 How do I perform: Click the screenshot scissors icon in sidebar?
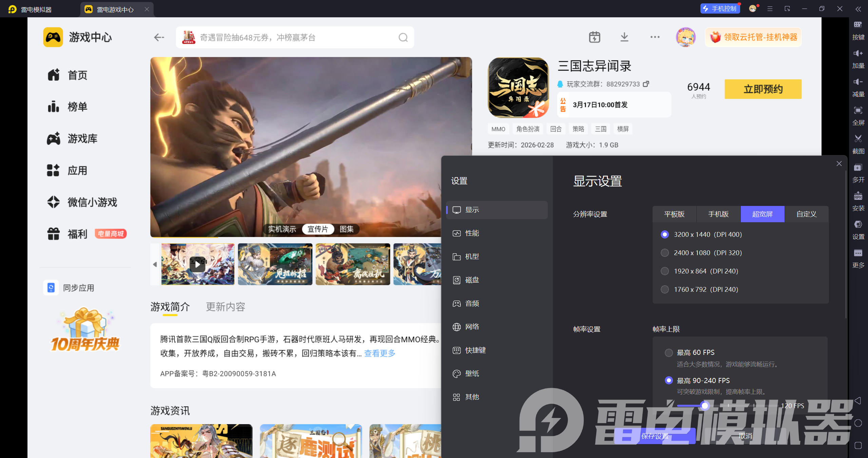858,139
